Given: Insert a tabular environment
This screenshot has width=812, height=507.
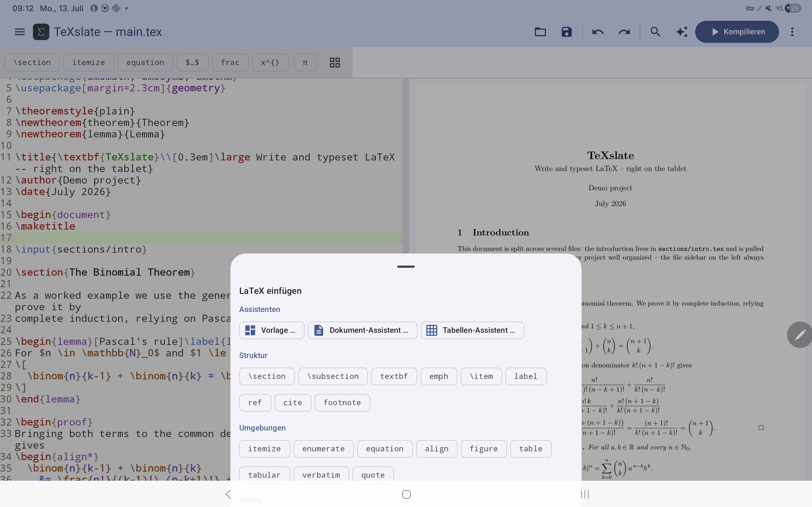Looking at the screenshot, I should click(264, 475).
